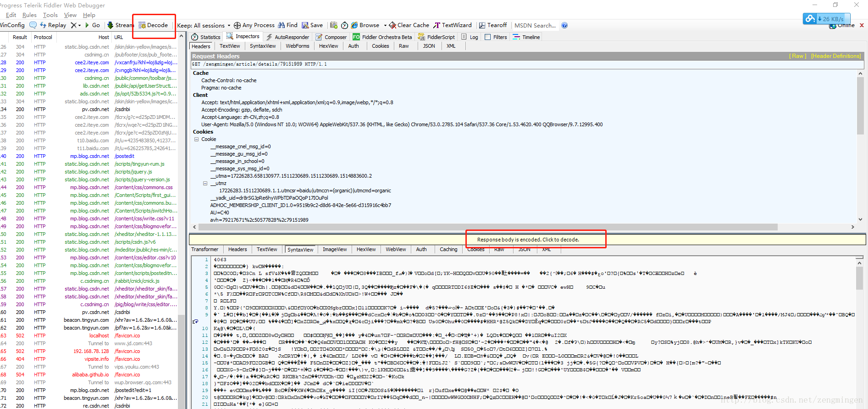868x409 pixels.
Task: Expand the Browse dropdown arrow
Action: (385, 26)
